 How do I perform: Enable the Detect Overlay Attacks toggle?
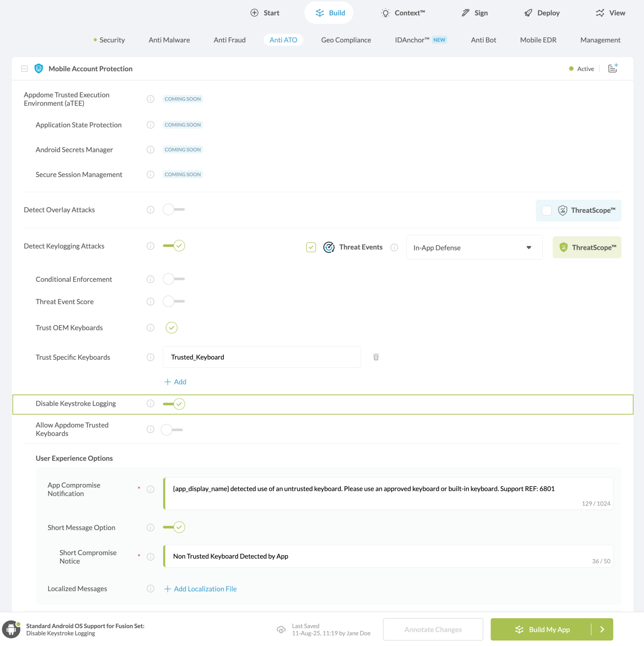click(174, 210)
